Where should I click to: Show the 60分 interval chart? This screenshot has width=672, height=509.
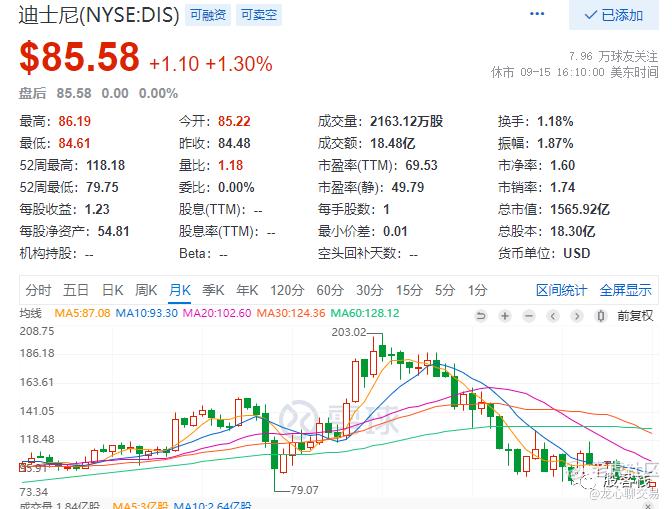(x=330, y=290)
